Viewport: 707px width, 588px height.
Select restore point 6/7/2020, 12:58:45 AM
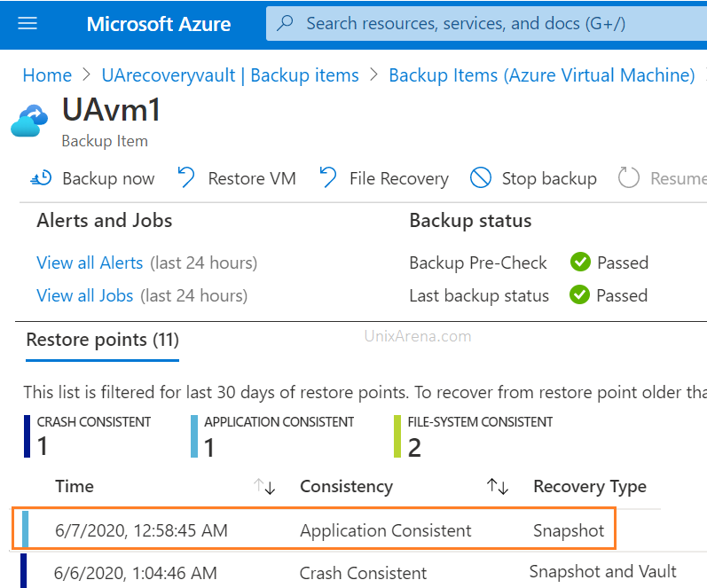tap(141, 530)
